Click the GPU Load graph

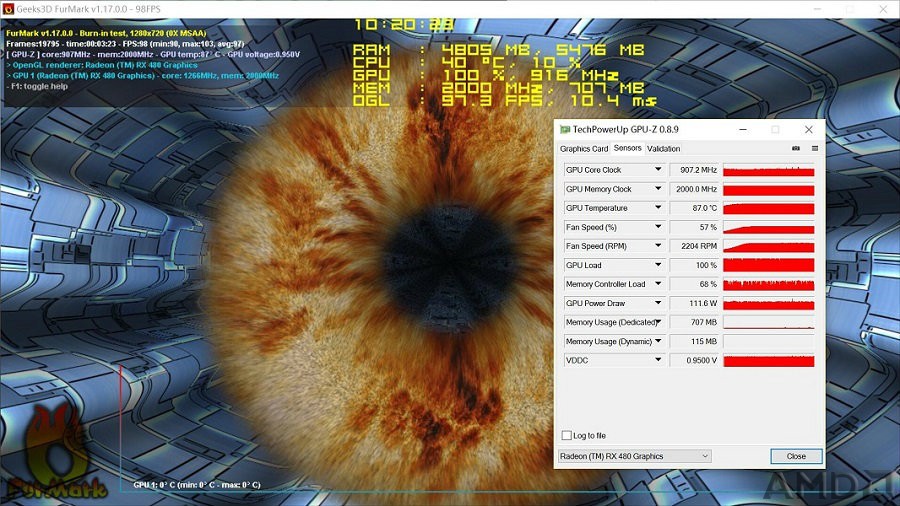(769, 265)
